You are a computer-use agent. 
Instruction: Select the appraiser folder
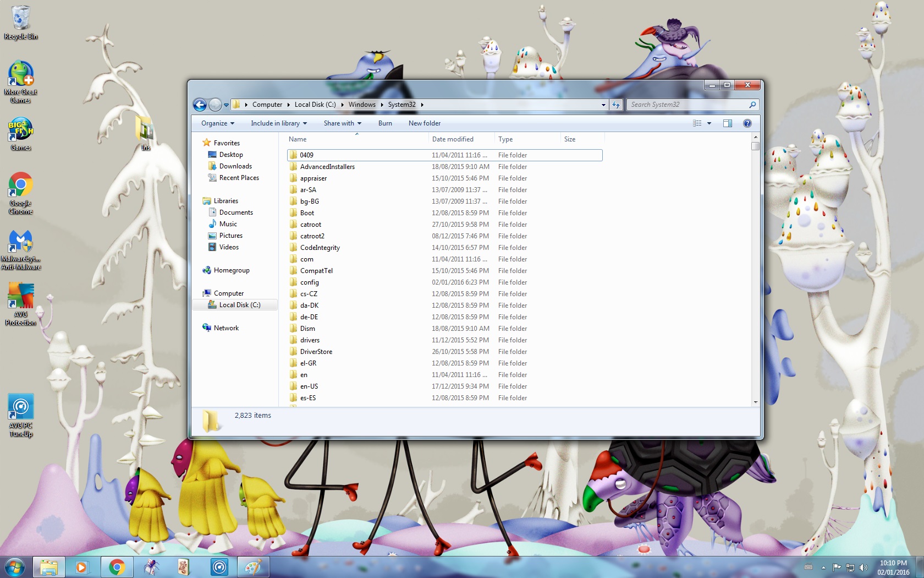pyautogui.click(x=313, y=178)
